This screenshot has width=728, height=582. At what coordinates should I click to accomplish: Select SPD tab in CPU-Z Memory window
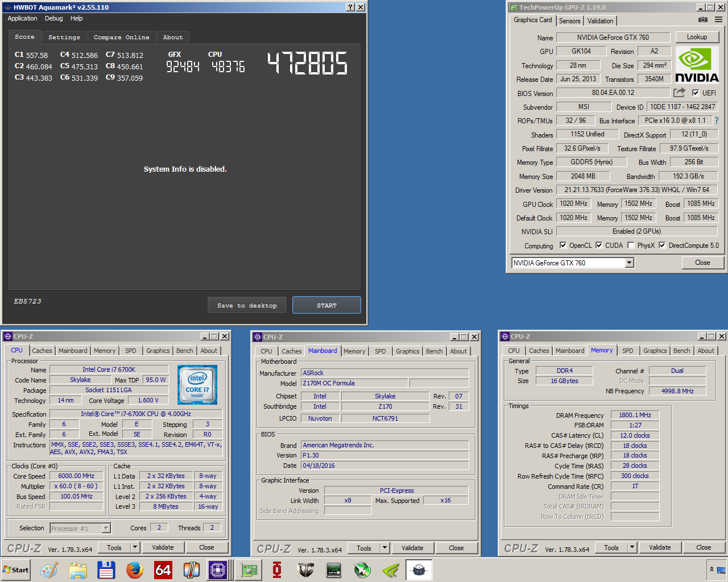tap(628, 351)
